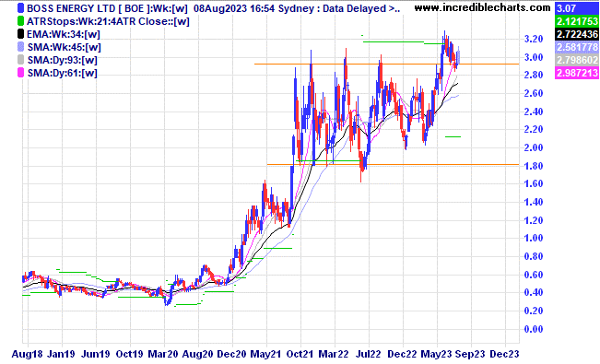
Task: Select the SMA:Dy:93:[w] legend label
Action: [x=62, y=60]
